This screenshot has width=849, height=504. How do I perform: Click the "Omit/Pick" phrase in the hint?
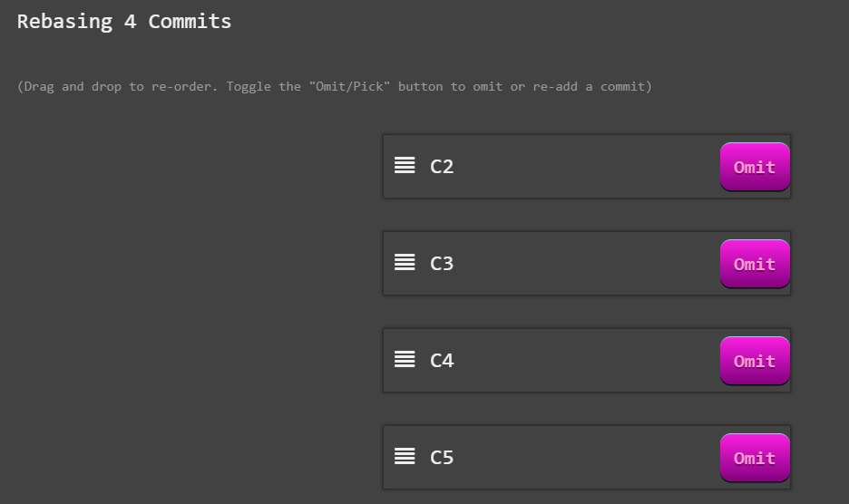click(x=349, y=87)
